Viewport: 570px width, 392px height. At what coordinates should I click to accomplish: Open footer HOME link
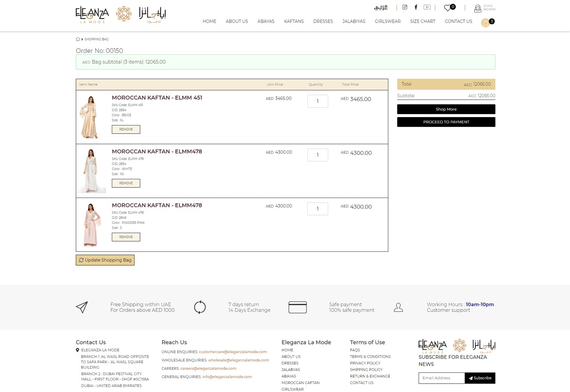[287, 350]
